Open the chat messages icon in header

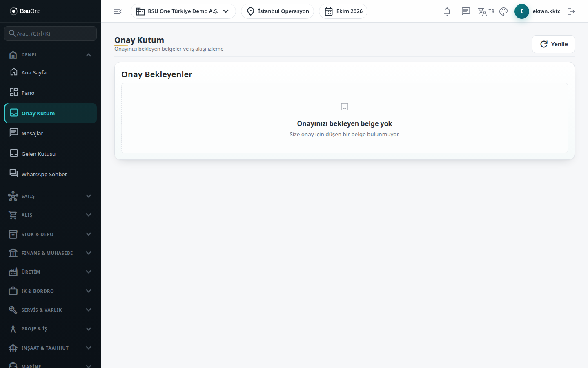466,11
